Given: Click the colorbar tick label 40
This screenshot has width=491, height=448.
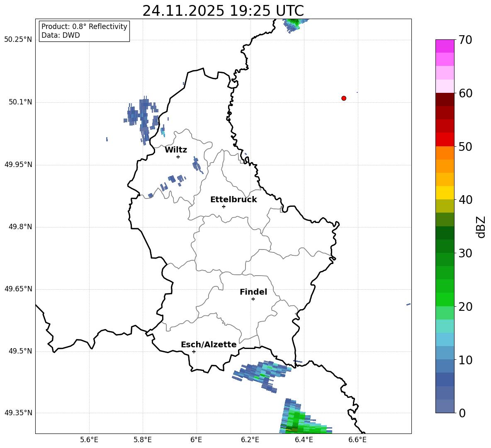Looking at the screenshot, I should 465,200.
